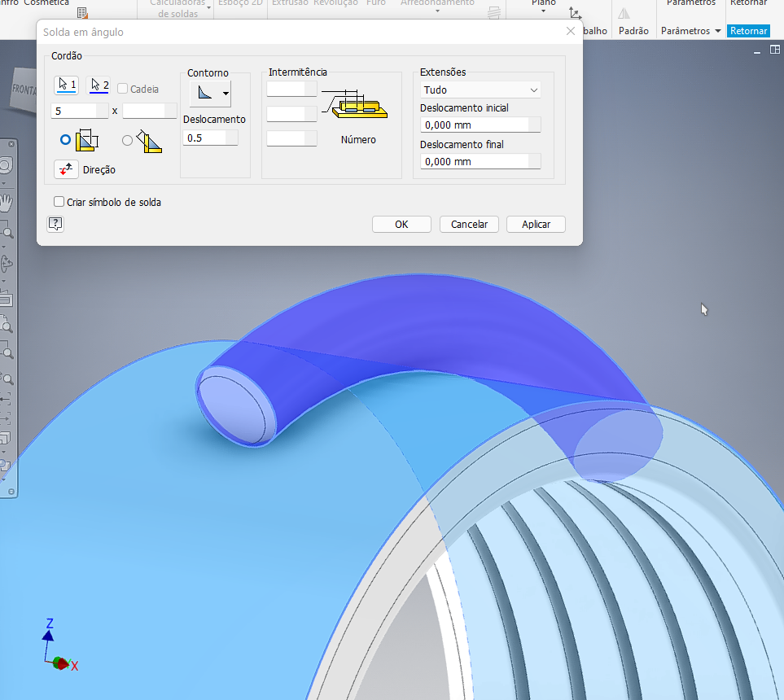Minimize the viewport document window
Image resolution: width=784 pixels, height=700 pixels.
point(757,50)
